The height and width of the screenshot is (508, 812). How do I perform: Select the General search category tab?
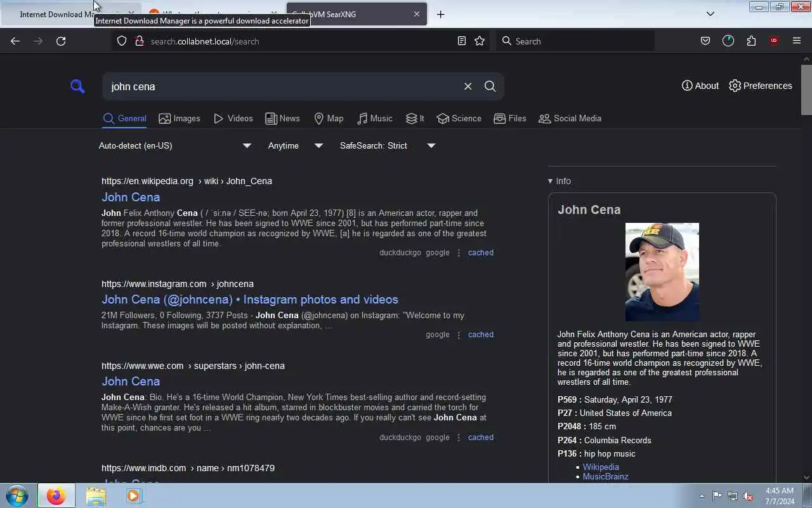pos(124,118)
